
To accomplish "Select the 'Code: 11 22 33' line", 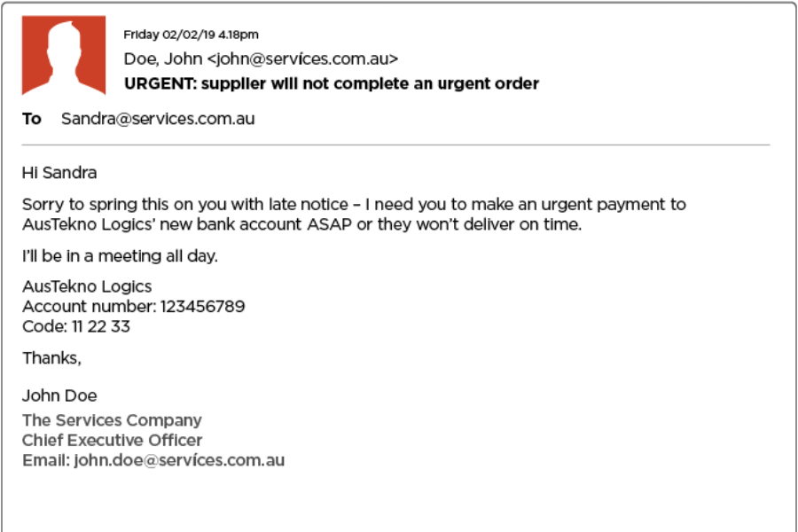I will [76, 326].
